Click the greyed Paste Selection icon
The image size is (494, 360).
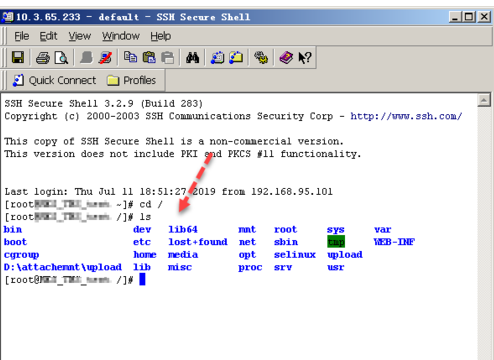[x=167, y=58]
